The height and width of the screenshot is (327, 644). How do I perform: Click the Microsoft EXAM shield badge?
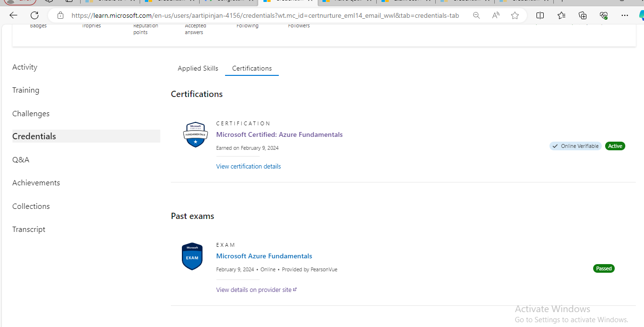click(x=192, y=256)
